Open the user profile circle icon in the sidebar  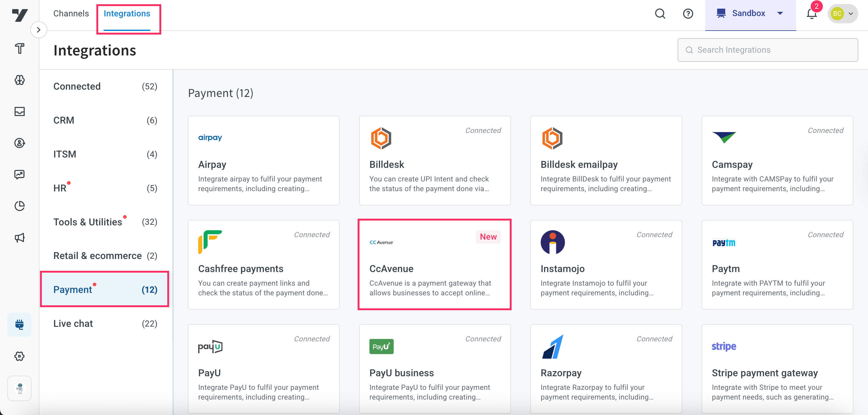click(19, 143)
